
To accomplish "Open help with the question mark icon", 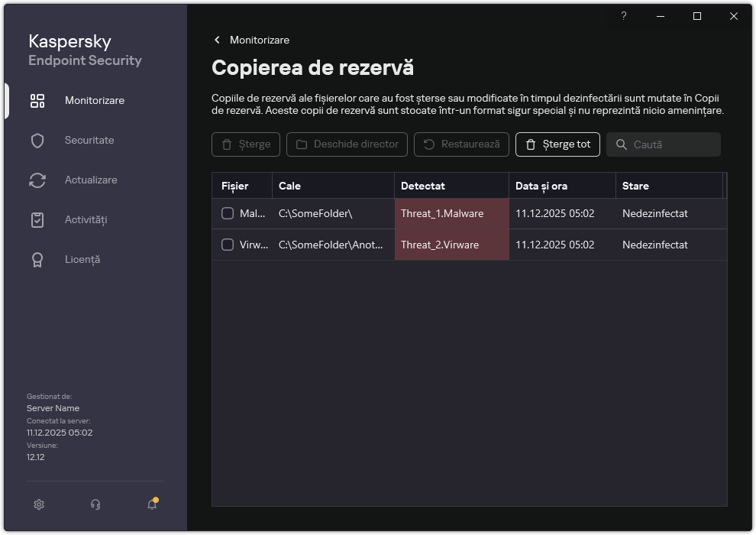I will click(x=624, y=16).
